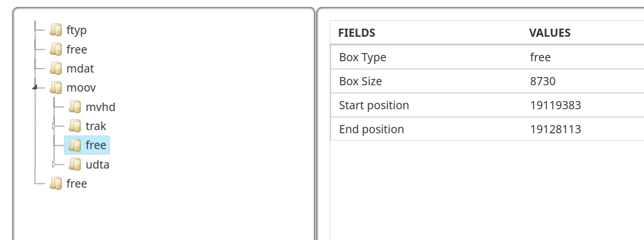This screenshot has height=240, width=644.
Task: Click the mdat box folder icon
Action: click(x=56, y=69)
